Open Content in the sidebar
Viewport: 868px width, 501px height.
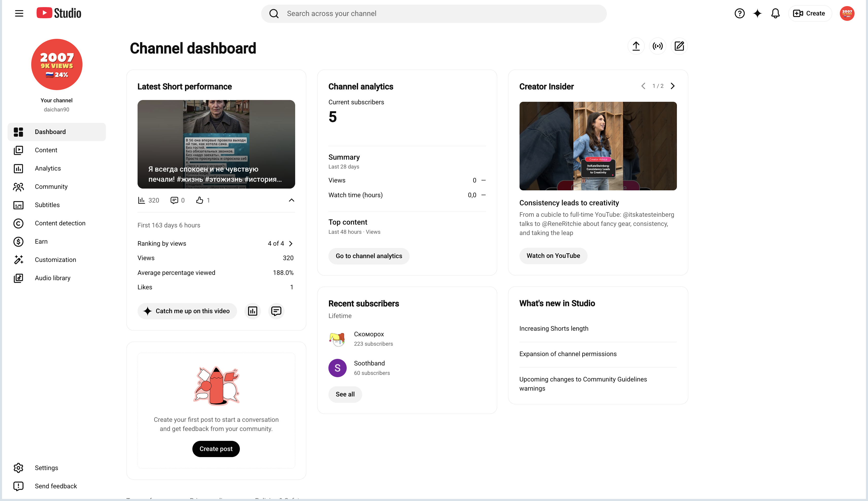[57, 150]
